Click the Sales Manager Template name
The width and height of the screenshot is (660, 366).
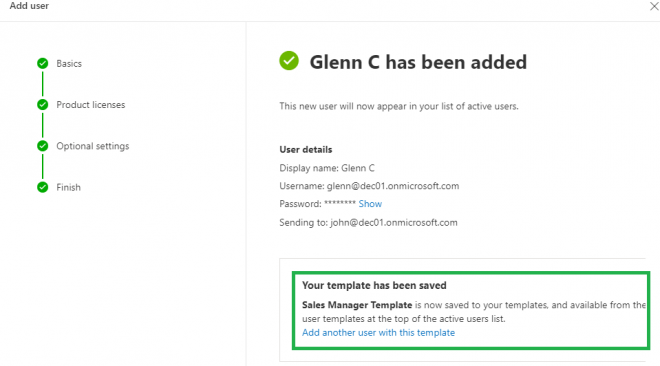coord(357,305)
